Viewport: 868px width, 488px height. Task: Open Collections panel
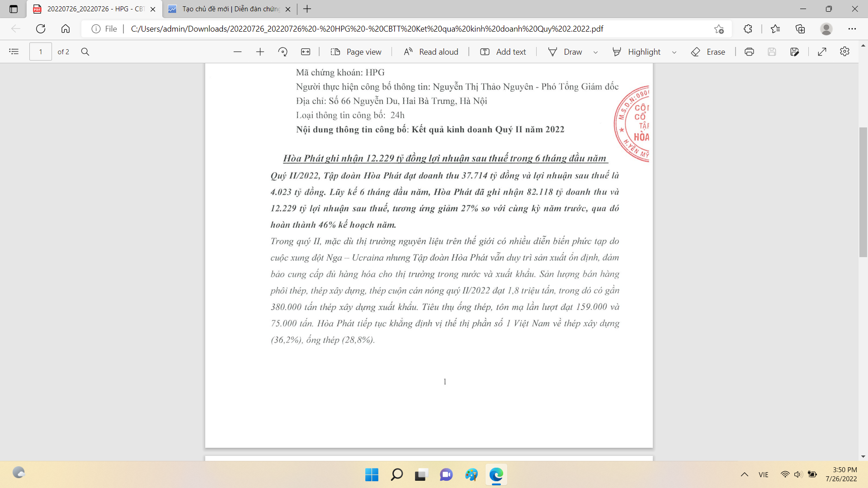[800, 29]
